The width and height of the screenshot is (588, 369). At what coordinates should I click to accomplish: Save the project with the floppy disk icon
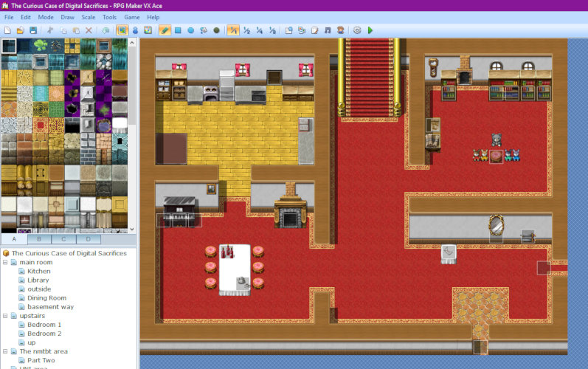[33, 30]
